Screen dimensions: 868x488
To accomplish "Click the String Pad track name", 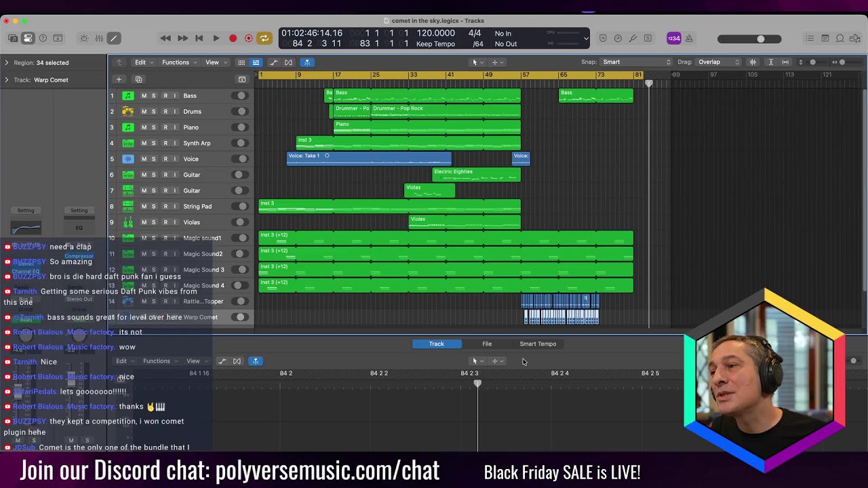I will [197, 206].
